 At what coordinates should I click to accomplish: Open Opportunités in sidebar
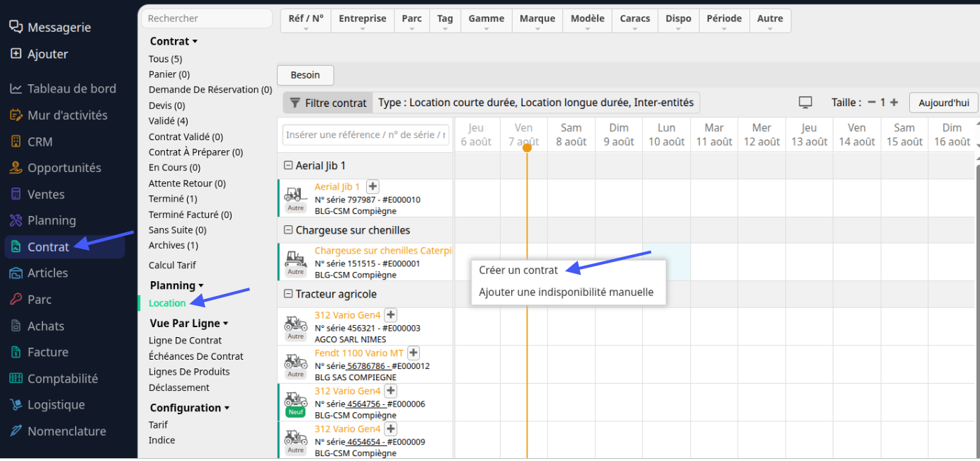55,168
